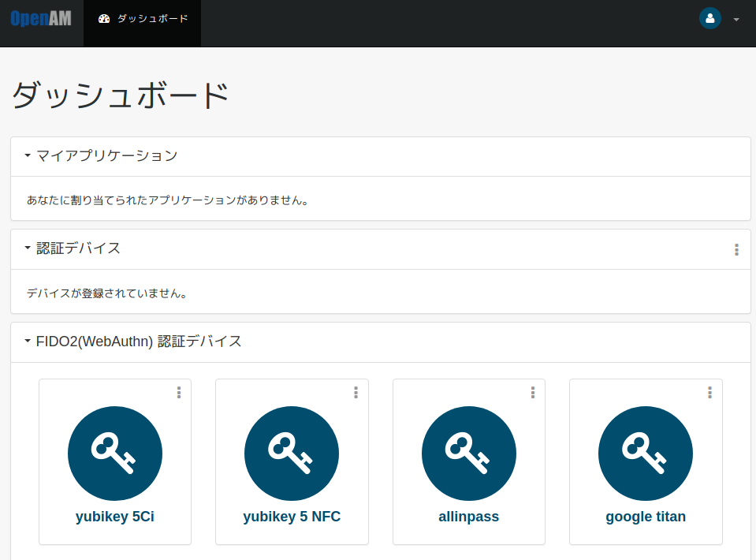Click the user avatar icon
Image resolution: width=756 pixels, height=560 pixels.
tap(709, 18)
